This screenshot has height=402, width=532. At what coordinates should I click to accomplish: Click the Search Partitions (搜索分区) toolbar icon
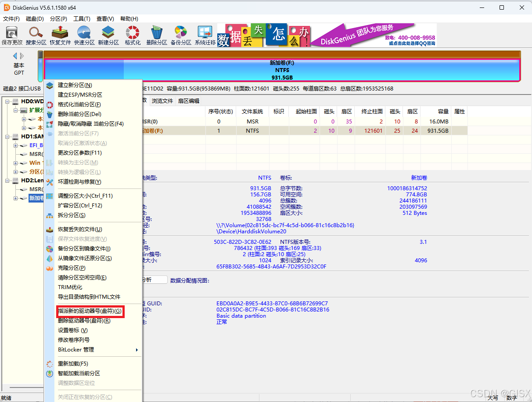(x=36, y=35)
